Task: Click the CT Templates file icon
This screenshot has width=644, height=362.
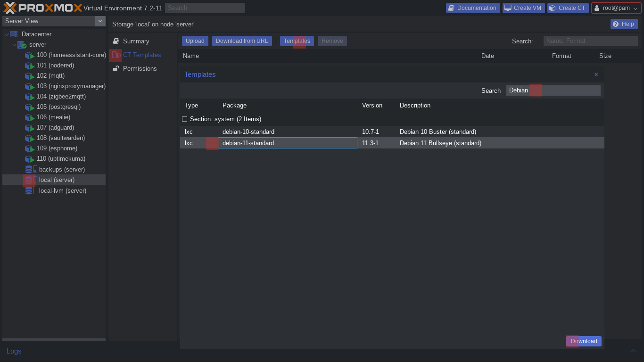Action: coord(116,55)
